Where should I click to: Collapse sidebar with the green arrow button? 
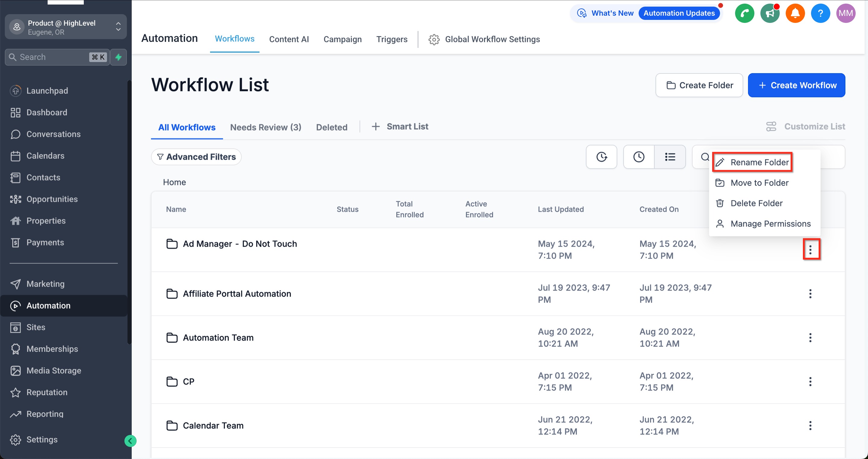[131, 441]
